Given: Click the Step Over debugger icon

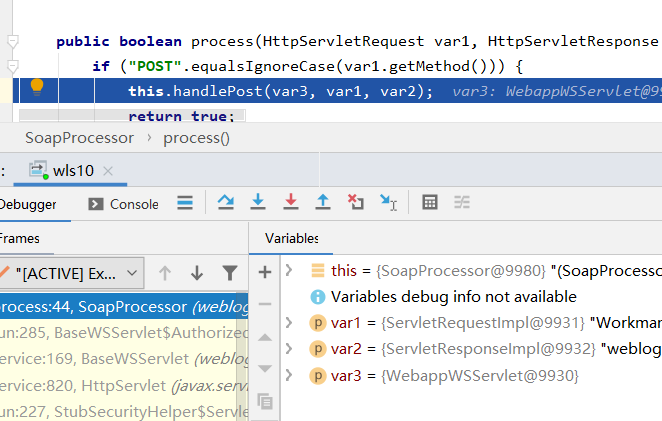Looking at the screenshot, I should [225, 203].
